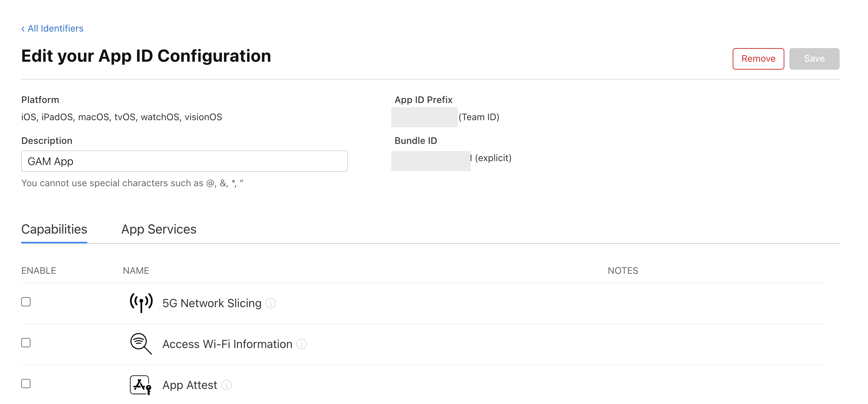Click the 5G Network Slicing antenna icon
868x404 pixels.
point(141,303)
